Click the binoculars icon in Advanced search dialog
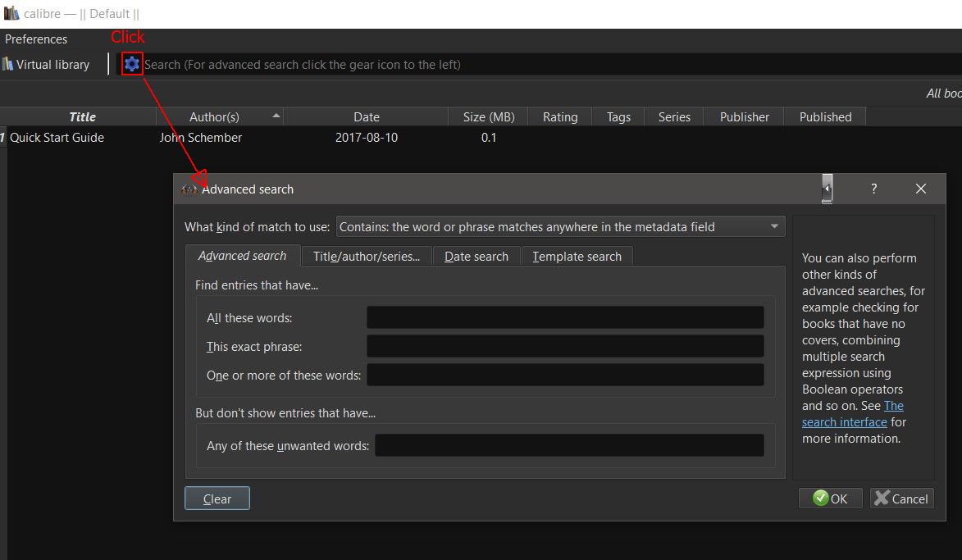The height and width of the screenshot is (560, 962). click(x=189, y=189)
